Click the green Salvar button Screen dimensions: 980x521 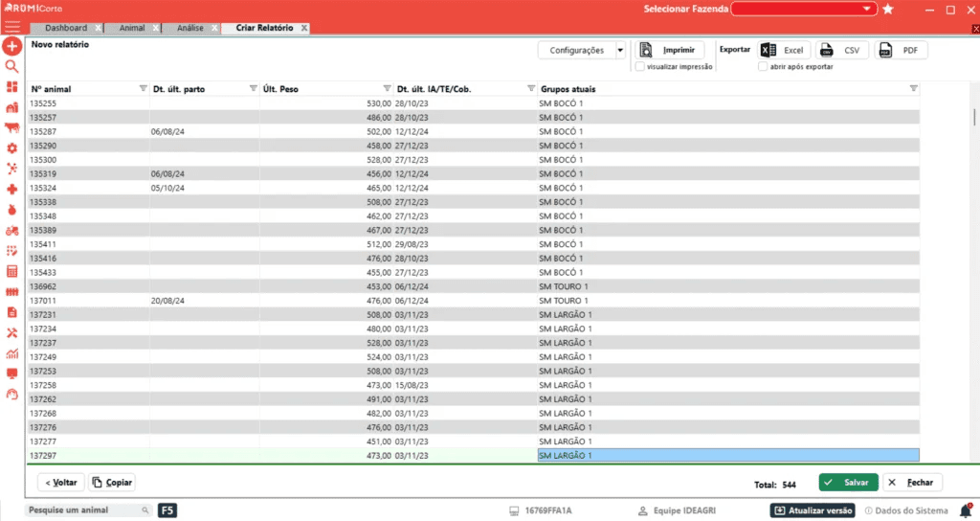[x=848, y=483]
